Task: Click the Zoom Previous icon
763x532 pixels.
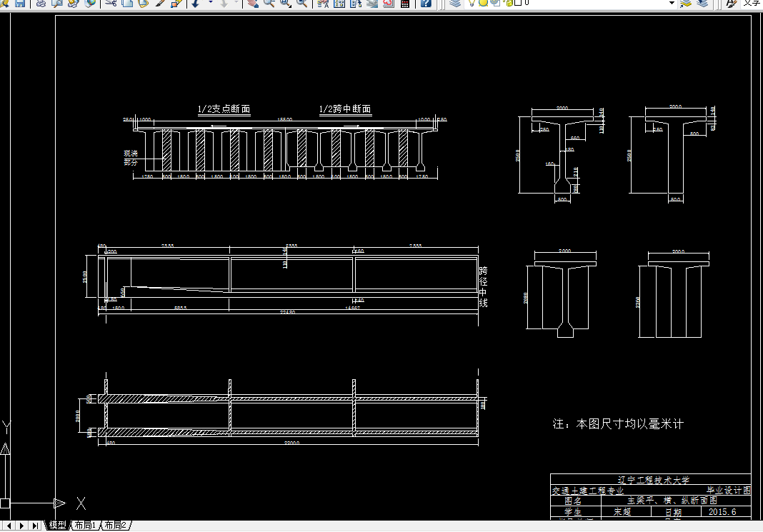Action: point(301,4)
